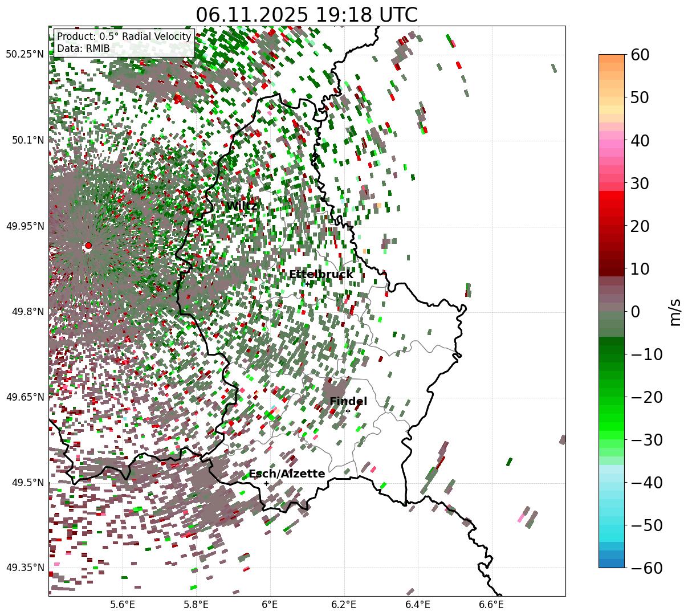Click the Findel station label
688x616 pixels.
click(348, 402)
